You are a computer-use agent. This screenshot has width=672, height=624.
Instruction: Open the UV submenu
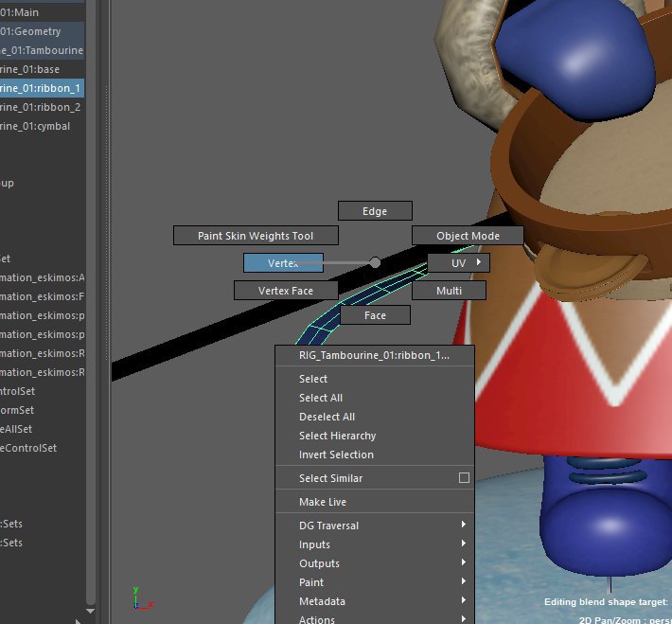[459, 263]
